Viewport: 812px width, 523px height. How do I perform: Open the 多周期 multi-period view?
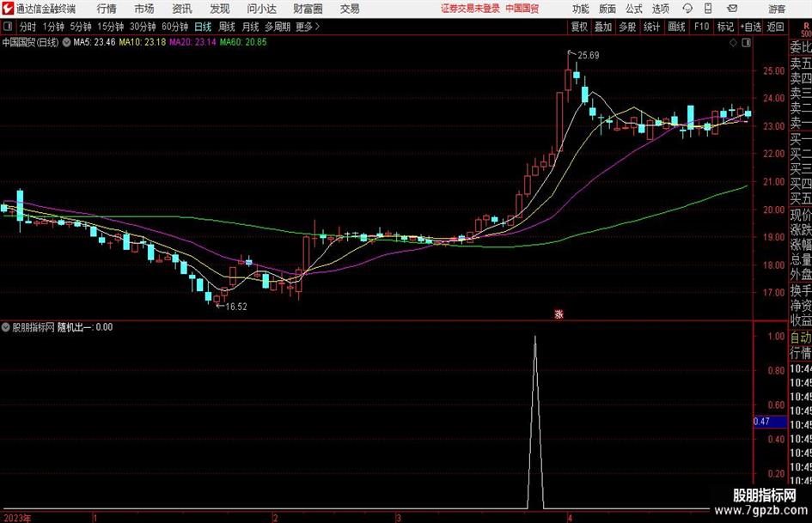[x=278, y=27]
